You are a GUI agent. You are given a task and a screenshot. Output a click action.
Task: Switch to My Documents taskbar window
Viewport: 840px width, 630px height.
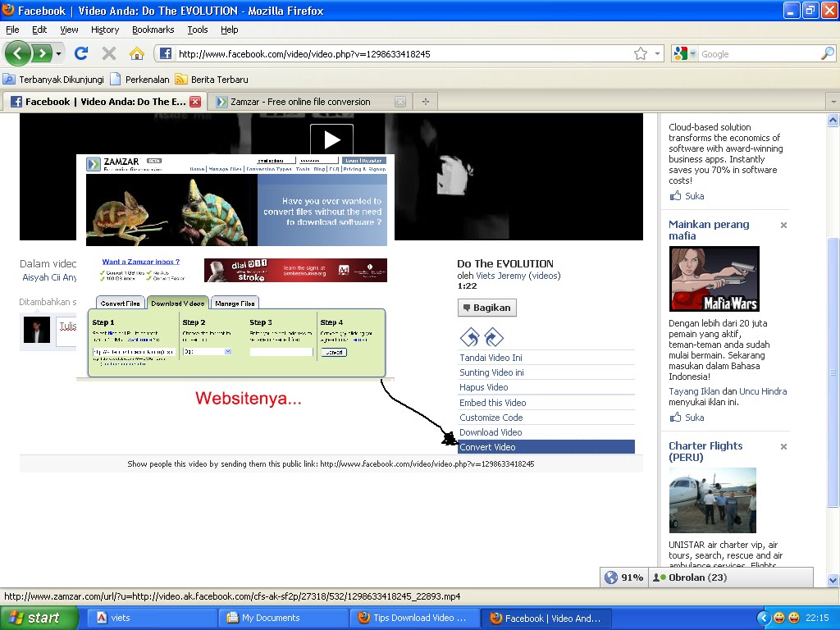point(283,618)
